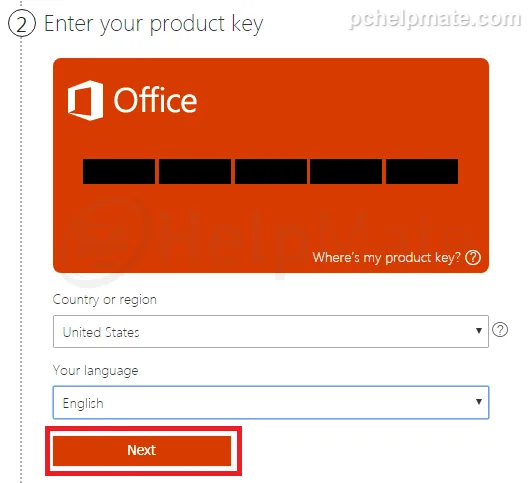Click the Country or region label
This screenshot has height=483, width=531.
[x=105, y=300]
